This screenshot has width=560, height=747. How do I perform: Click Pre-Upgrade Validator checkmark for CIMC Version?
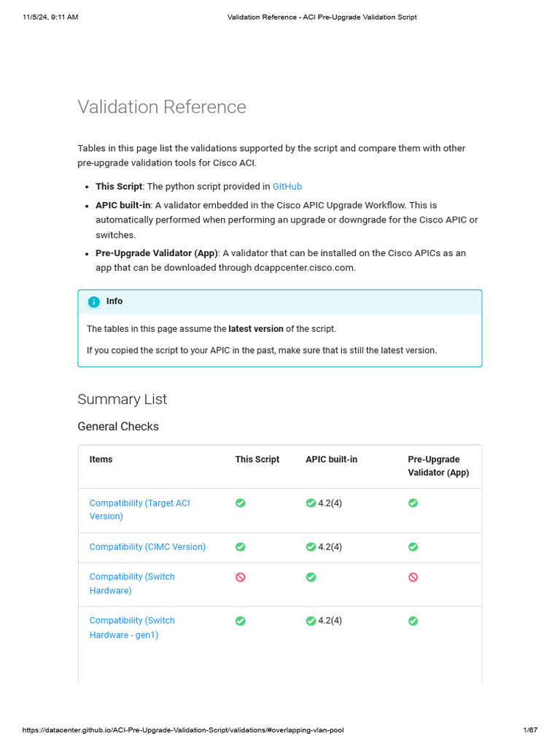413,546
